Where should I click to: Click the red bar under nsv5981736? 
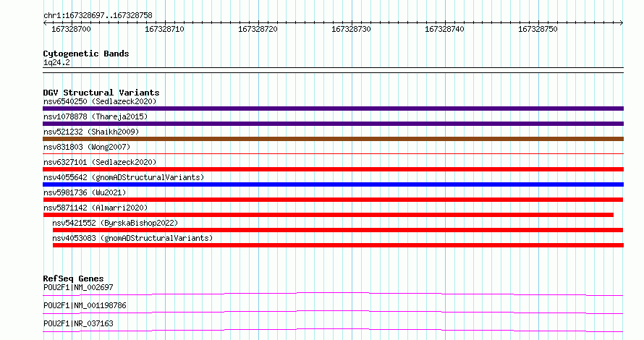coord(333,200)
